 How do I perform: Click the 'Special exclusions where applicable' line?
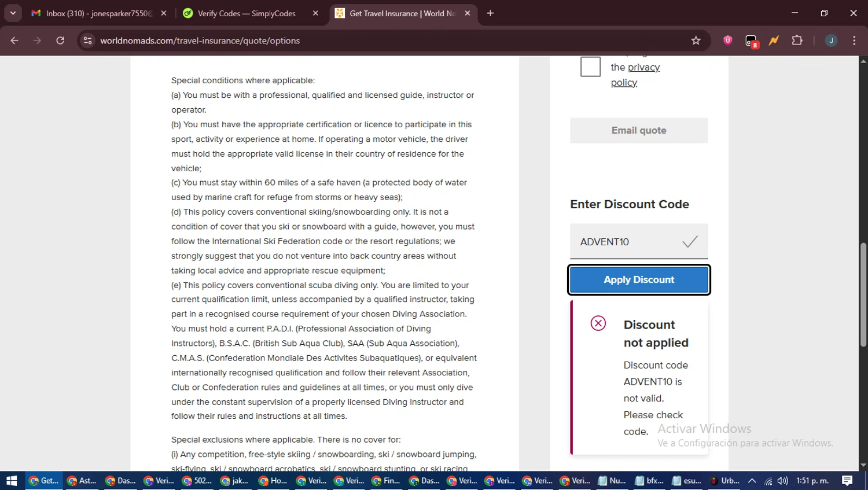pyautogui.click(x=286, y=440)
